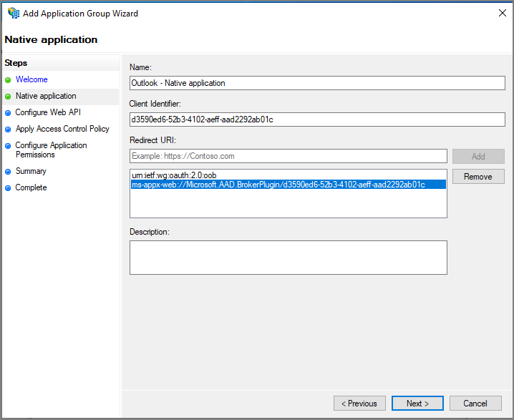The width and height of the screenshot is (514, 420).
Task: Focus the Name input field
Action: 317,83
